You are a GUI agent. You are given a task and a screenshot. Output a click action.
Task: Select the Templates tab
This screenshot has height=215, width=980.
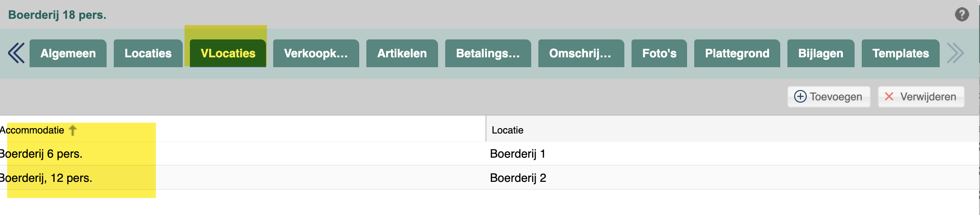click(901, 53)
